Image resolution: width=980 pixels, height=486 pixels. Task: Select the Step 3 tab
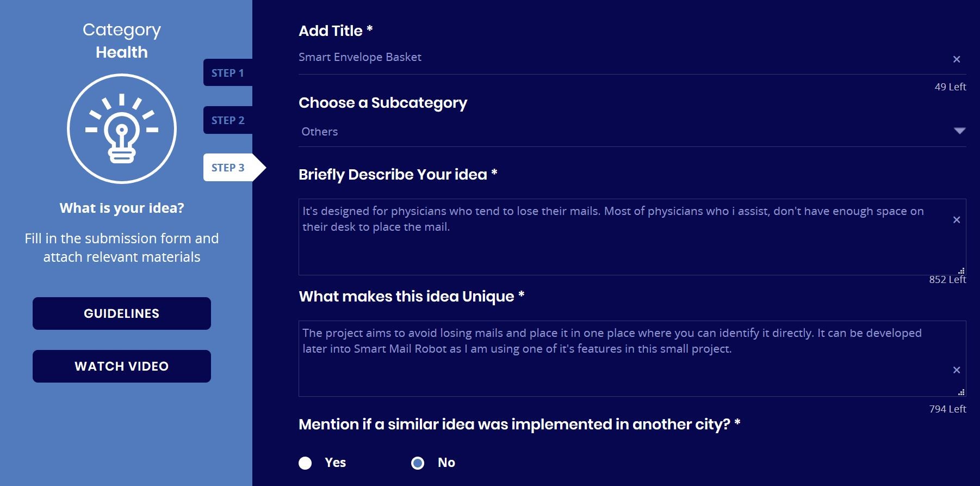(228, 168)
